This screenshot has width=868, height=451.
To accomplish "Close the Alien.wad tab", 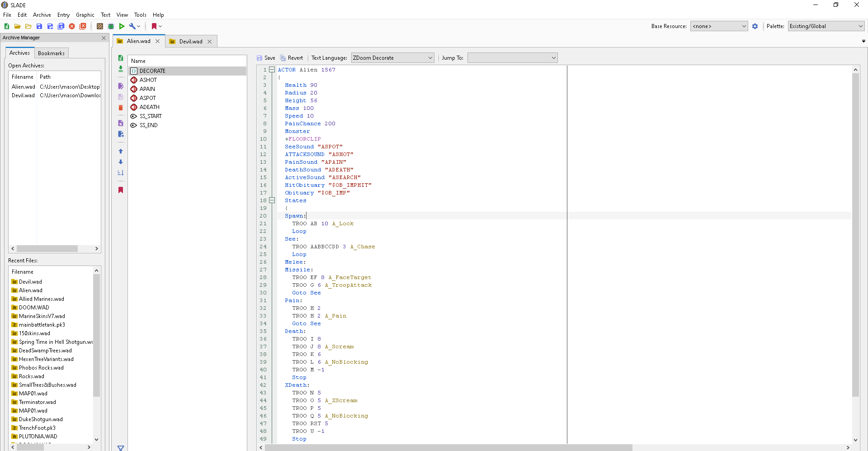I will (x=158, y=41).
